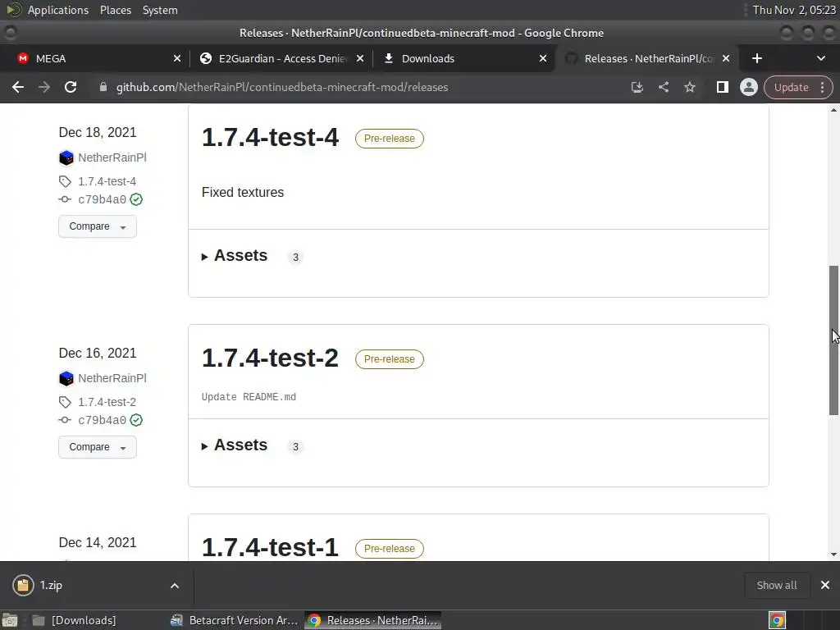Open the Chrome profile avatar menu
Screen dimensions: 840x630
(x=748, y=87)
